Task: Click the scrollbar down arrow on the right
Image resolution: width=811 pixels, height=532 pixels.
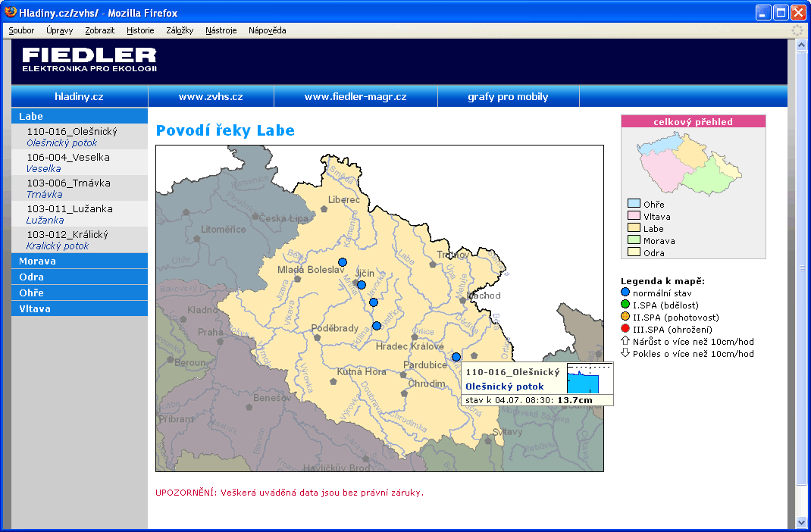Action: click(802, 522)
